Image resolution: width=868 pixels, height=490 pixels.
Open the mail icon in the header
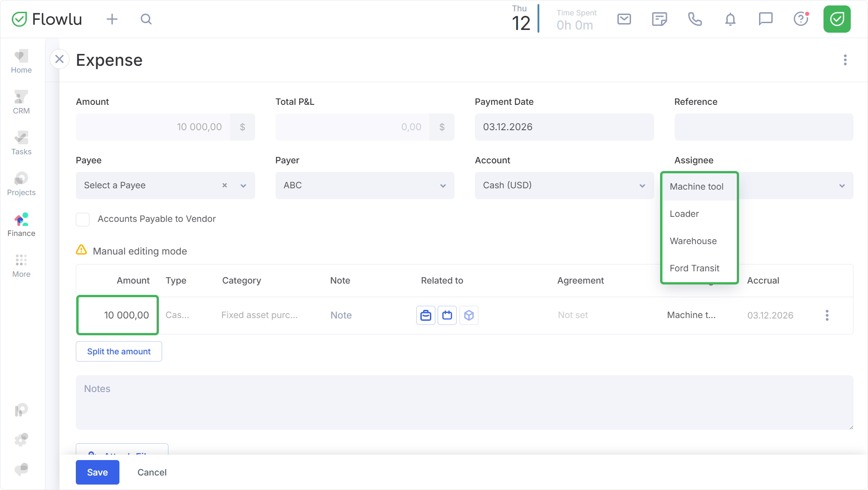624,19
